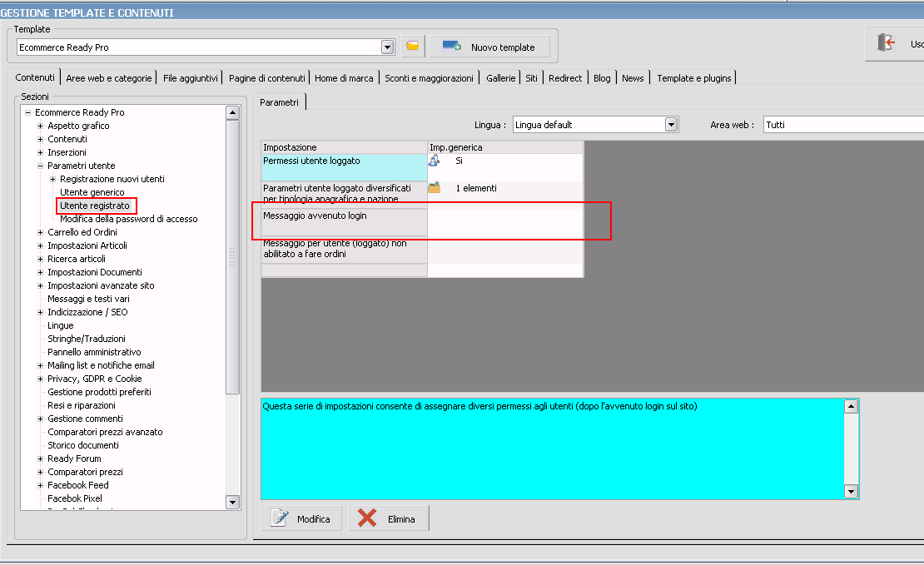This screenshot has height=565, width=924.
Task: Open the Siti tab
Action: coord(531,77)
